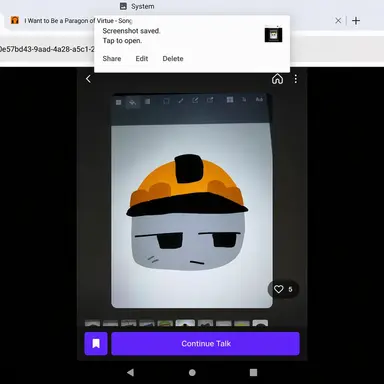The width and height of the screenshot is (384, 384).
Task: Click the like count "5"
Action: tap(290, 289)
